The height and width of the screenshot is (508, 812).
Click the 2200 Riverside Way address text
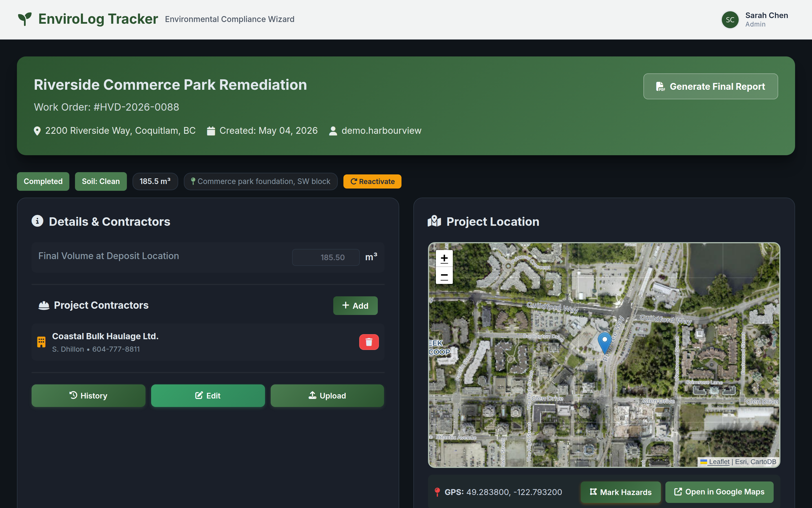pos(120,131)
